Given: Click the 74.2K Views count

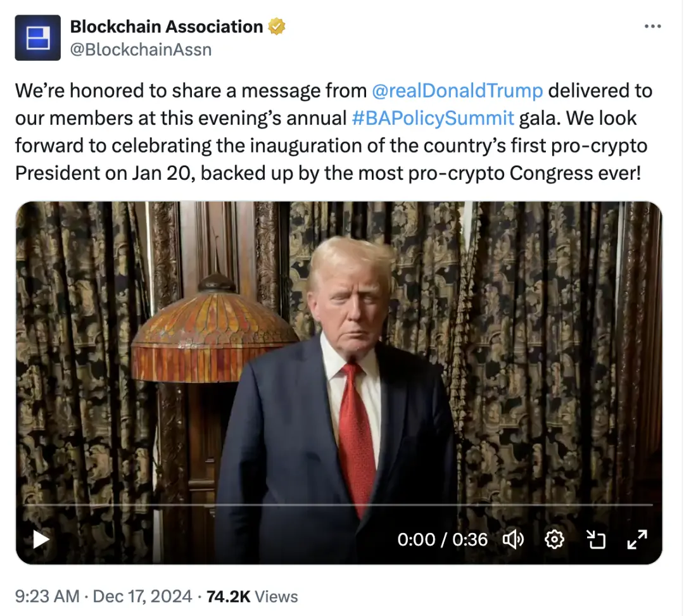Looking at the screenshot, I should [x=252, y=596].
